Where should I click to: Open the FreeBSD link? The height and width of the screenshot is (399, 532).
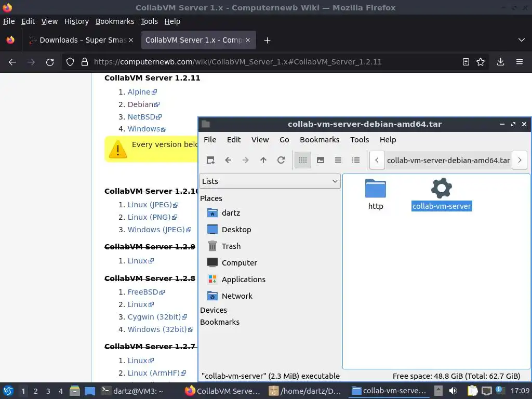(x=146, y=292)
